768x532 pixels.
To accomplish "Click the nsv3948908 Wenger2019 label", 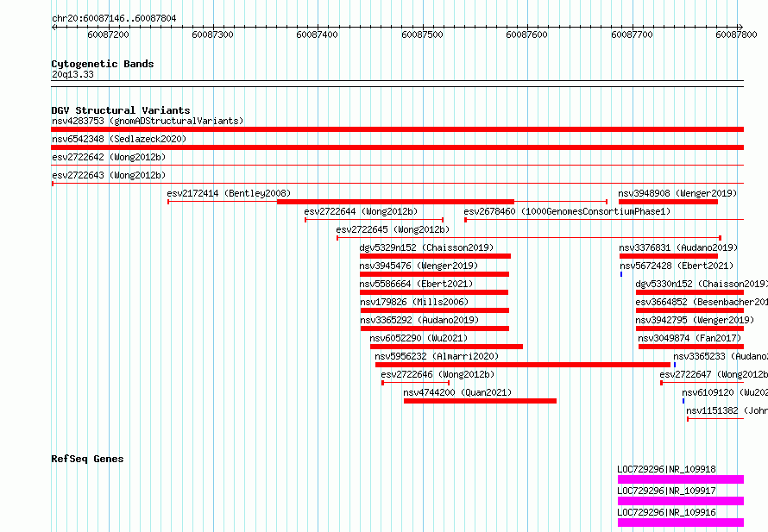I will 677,193.
